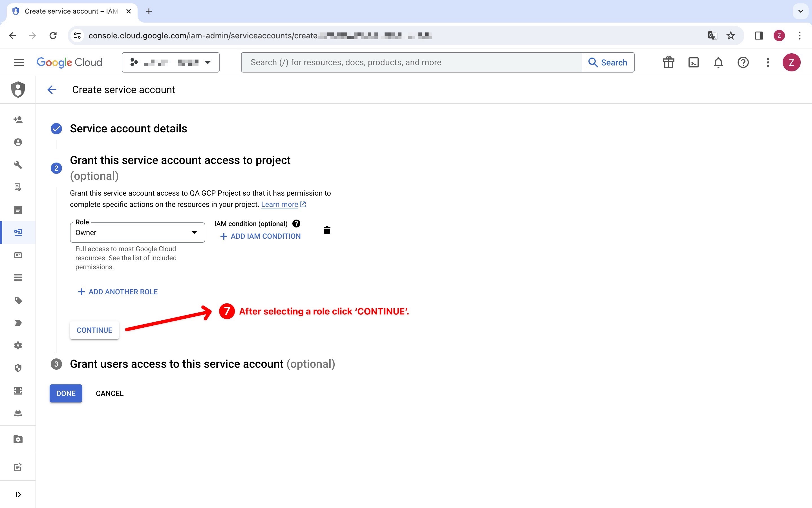Open the Settings gear sidebar icon
Viewport: 812px width, 508px height.
click(18, 345)
